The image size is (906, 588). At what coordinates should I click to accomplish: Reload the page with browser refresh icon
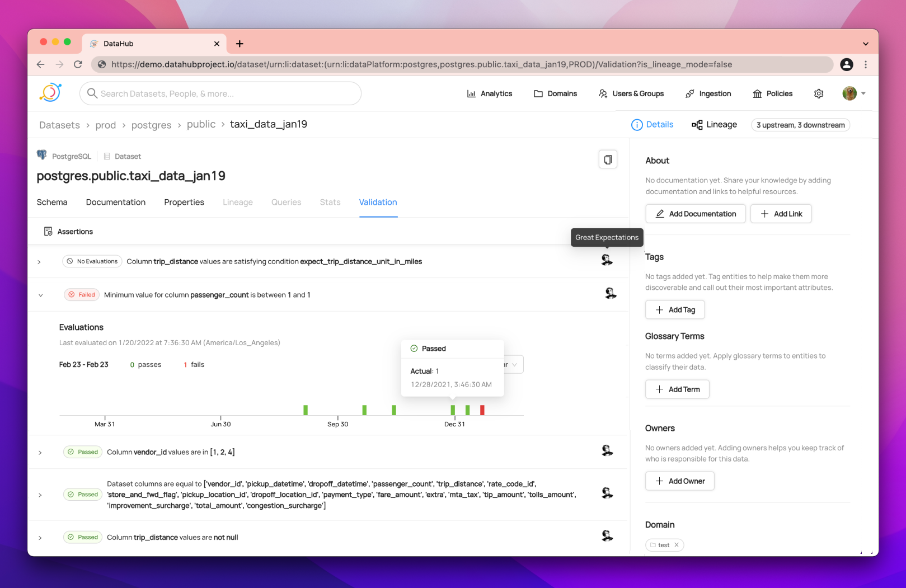(x=78, y=64)
